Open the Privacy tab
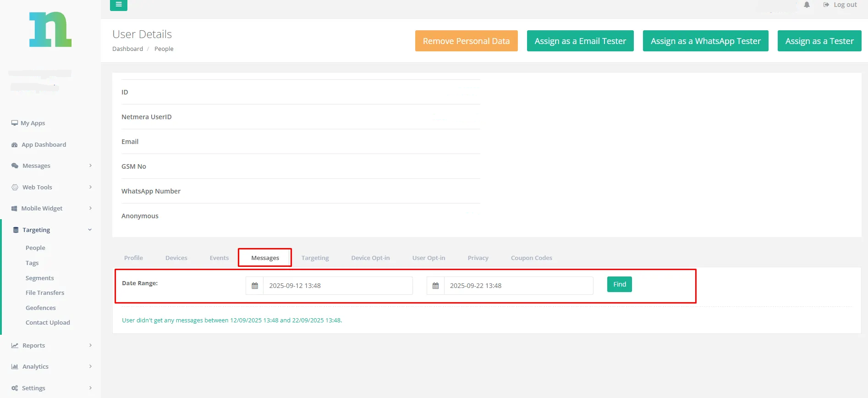 pos(478,258)
